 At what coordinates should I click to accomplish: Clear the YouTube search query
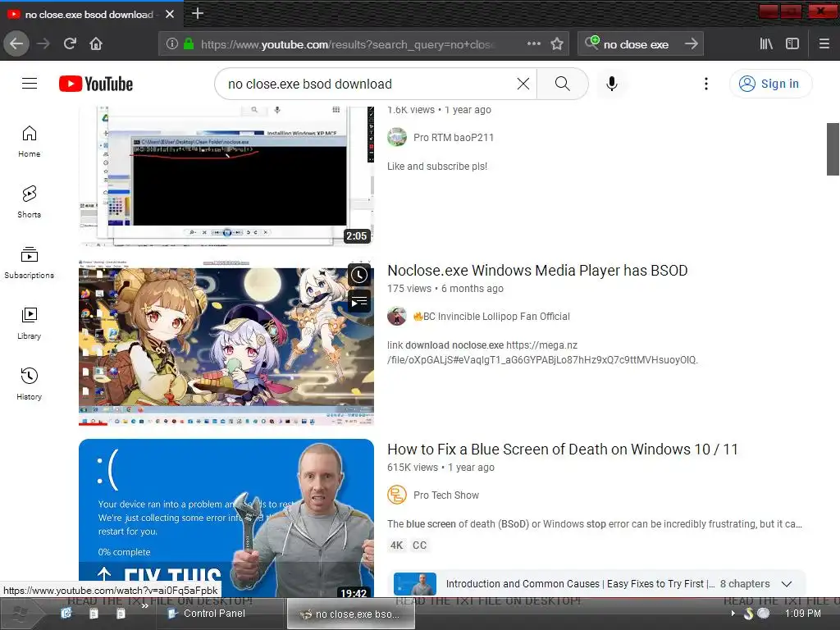pyautogui.click(x=523, y=84)
